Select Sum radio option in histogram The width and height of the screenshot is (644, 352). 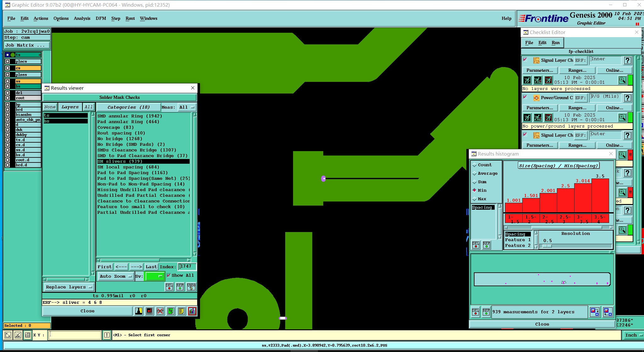475,182
